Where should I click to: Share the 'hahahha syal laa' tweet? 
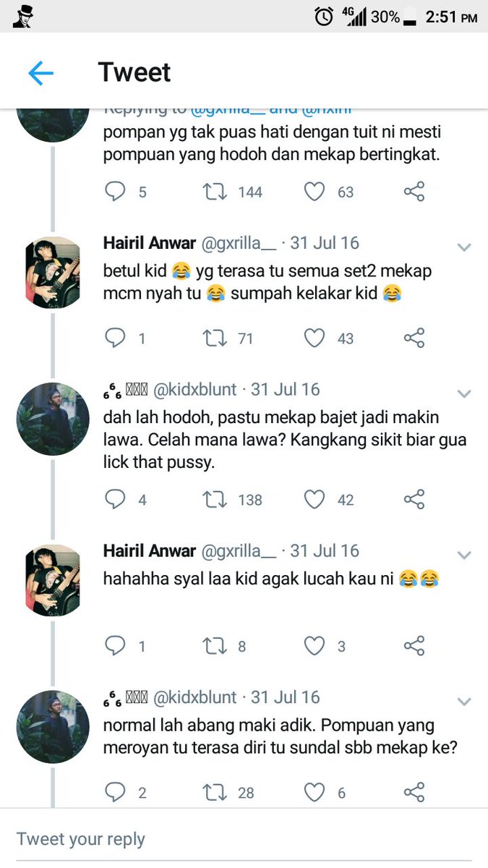(414, 646)
